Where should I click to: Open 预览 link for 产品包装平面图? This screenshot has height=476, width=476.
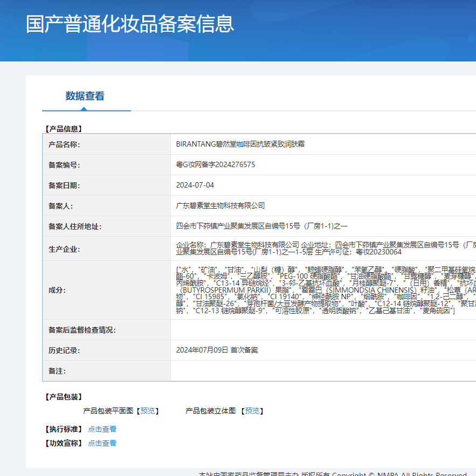(x=147, y=411)
